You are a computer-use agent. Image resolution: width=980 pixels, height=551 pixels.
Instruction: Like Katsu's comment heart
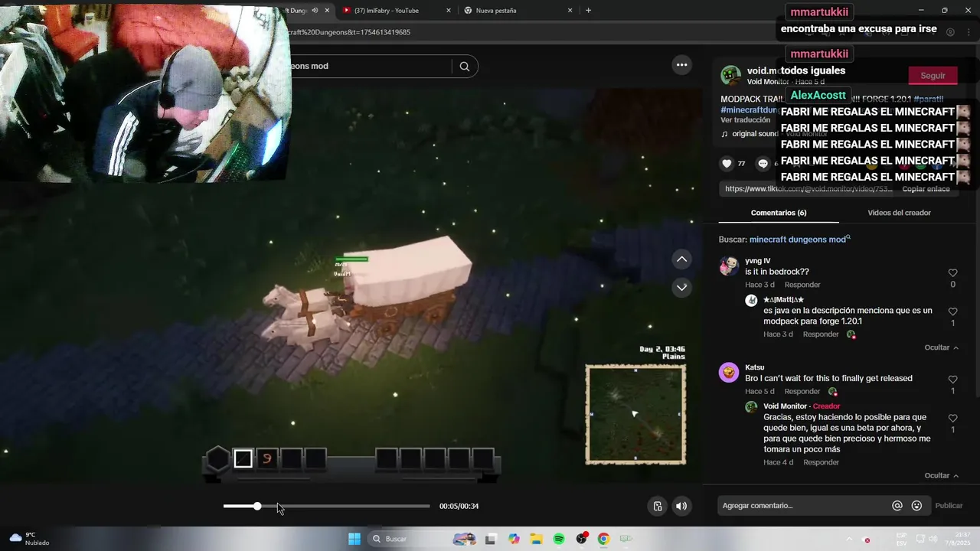[x=952, y=380]
